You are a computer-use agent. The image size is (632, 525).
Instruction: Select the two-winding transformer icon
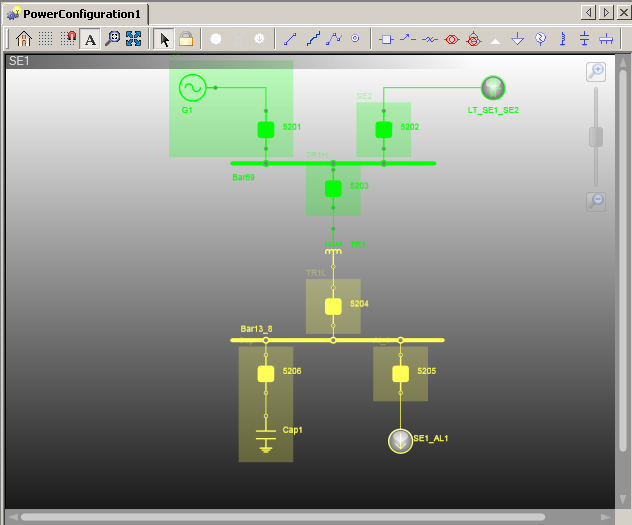(x=452, y=39)
